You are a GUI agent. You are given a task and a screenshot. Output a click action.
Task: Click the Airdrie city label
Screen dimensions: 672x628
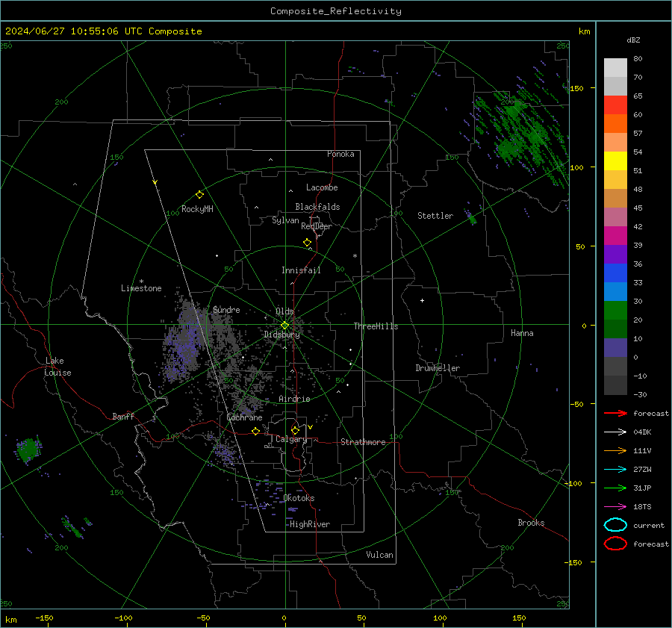tap(294, 399)
